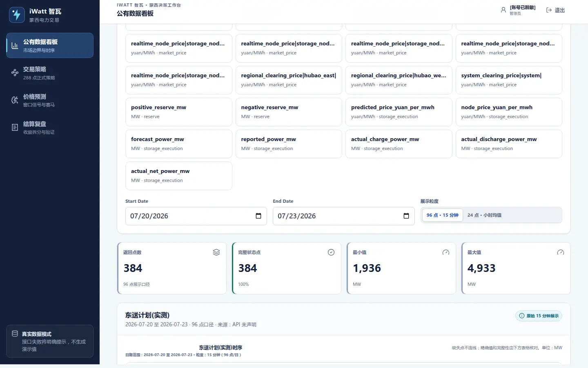Click the 4,933 maximum value
This screenshot has width=588, height=368.
click(481, 268)
